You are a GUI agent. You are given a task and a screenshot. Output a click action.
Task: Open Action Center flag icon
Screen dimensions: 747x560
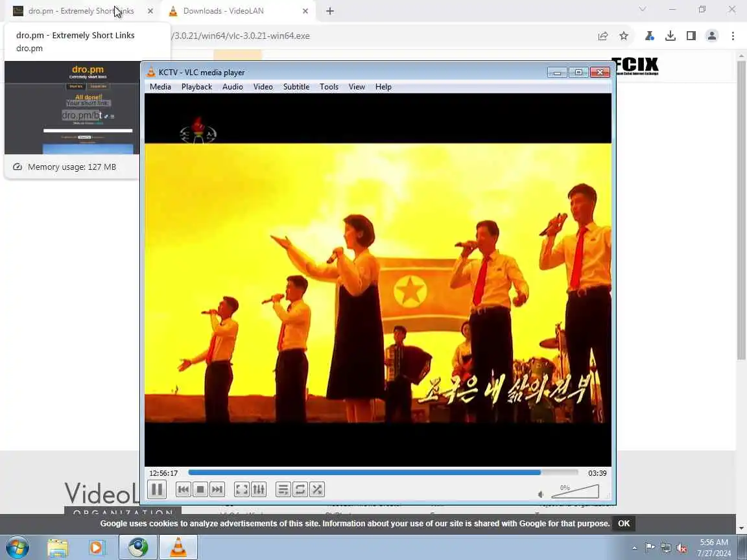pyautogui.click(x=649, y=548)
